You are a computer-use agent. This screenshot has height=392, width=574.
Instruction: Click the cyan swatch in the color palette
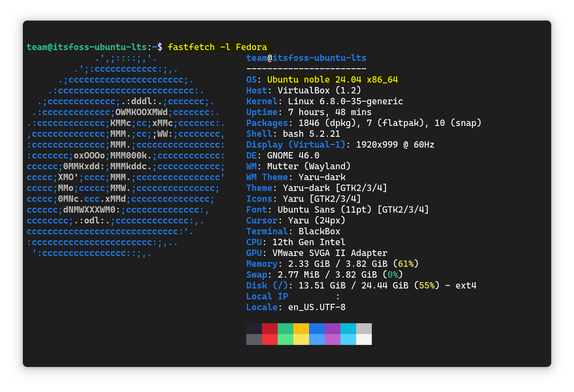(x=348, y=329)
